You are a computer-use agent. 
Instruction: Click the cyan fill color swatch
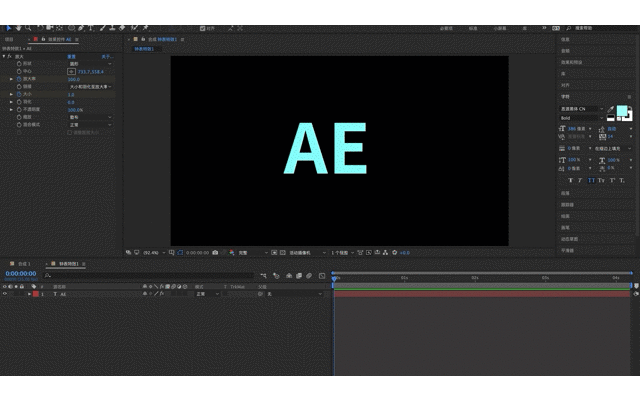click(x=622, y=110)
